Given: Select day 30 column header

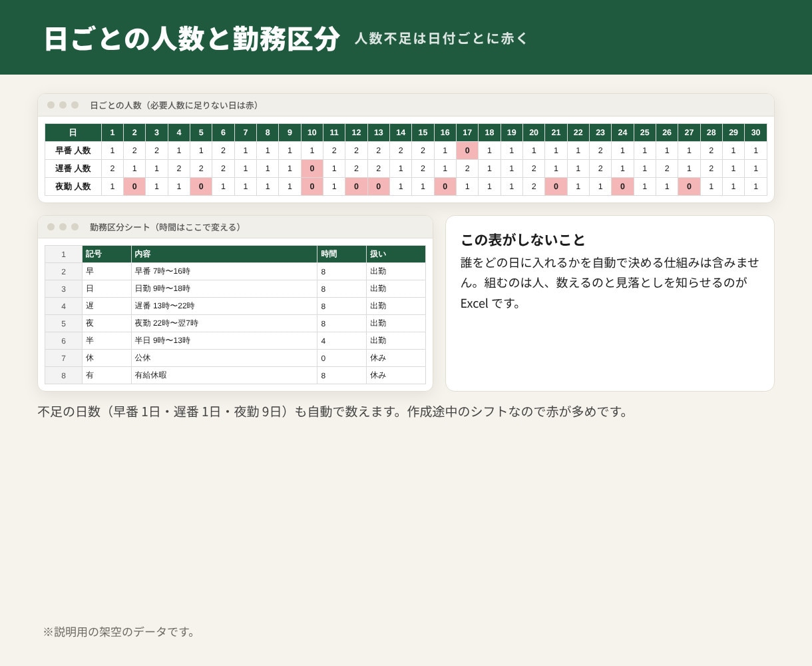Looking at the screenshot, I should pos(755,133).
